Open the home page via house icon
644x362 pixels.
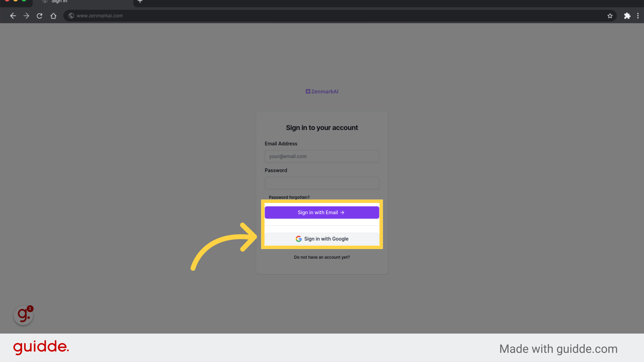53,16
